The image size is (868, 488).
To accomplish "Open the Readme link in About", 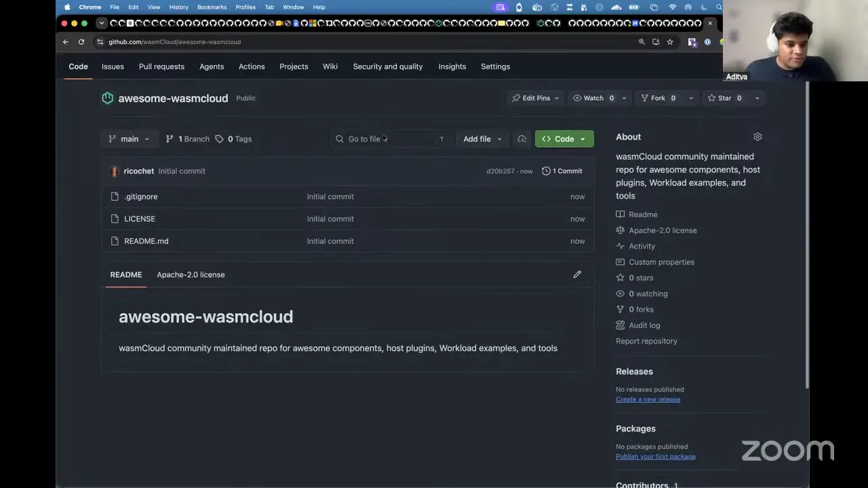I will click(x=637, y=214).
